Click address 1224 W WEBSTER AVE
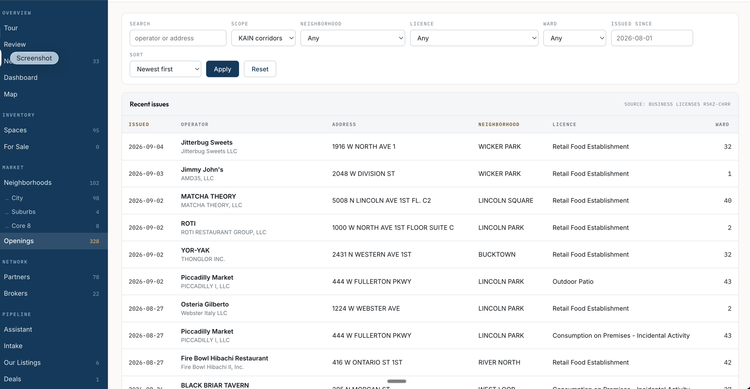 pyautogui.click(x=366, y=309)
